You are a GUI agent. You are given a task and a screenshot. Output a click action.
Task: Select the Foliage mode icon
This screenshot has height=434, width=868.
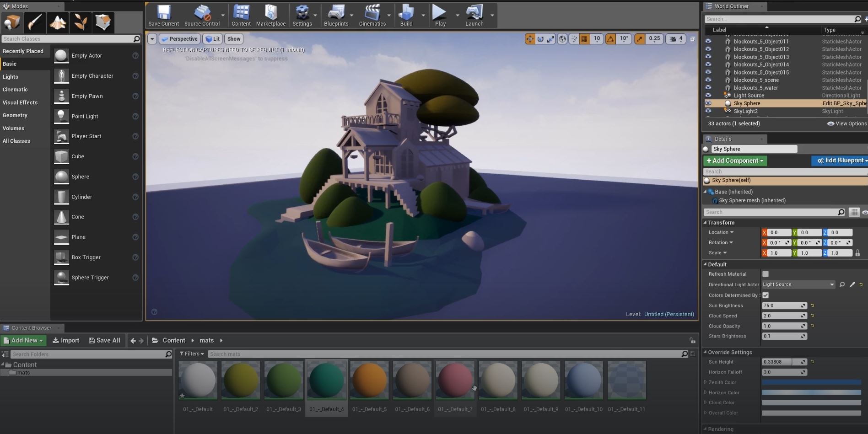(81, 22)
